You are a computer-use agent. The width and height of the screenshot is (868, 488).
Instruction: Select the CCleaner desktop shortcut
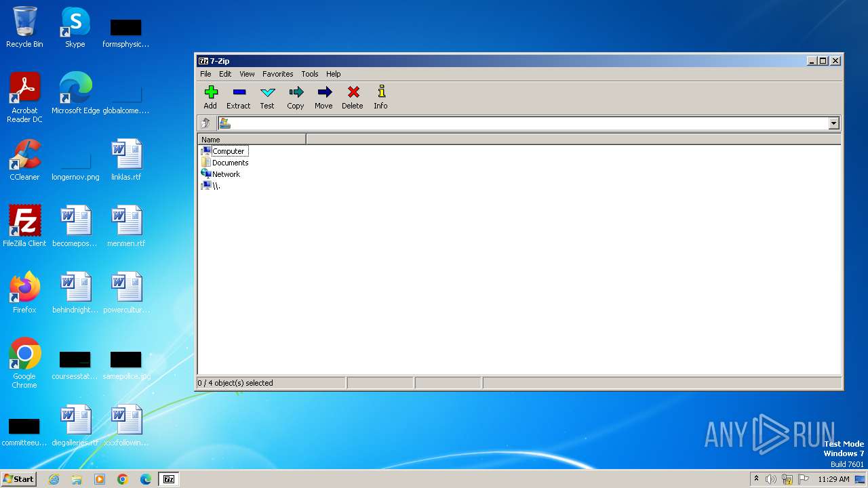tap(24, 160)
